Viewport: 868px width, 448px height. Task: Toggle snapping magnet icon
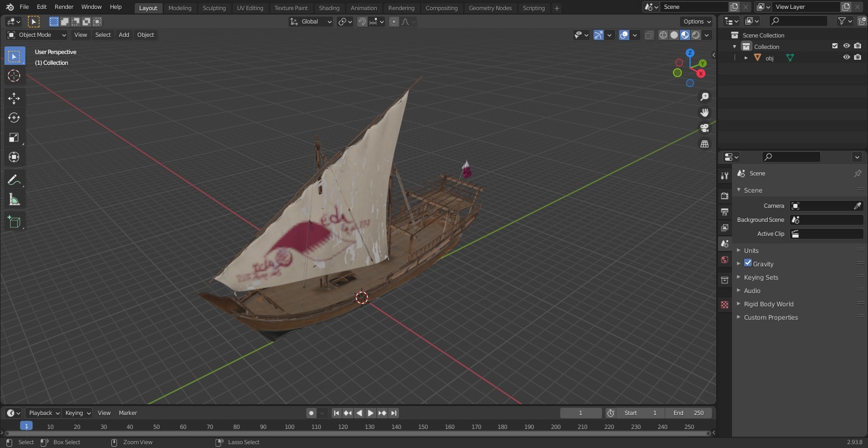pyautogui.click(x=362, y=22)
